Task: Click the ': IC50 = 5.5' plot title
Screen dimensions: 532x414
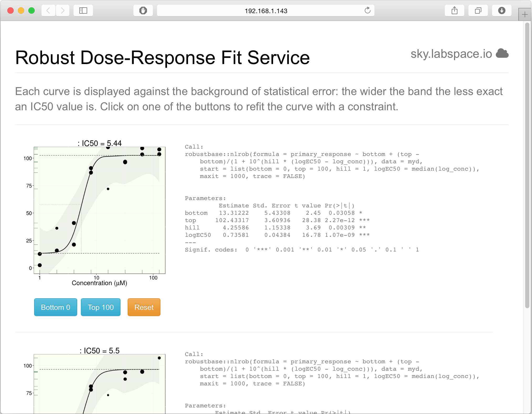Action: tap(100, 351)
